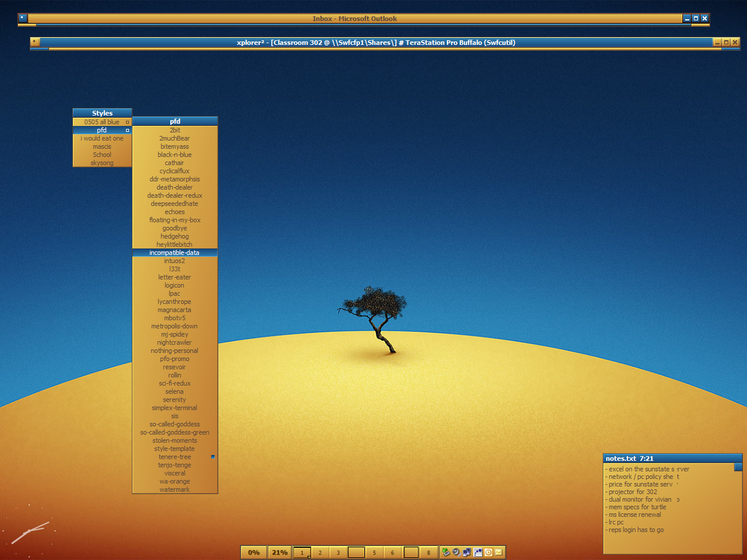Select the cathair style
The height and width of the screenshot is (560, 747).
(175, 163)
